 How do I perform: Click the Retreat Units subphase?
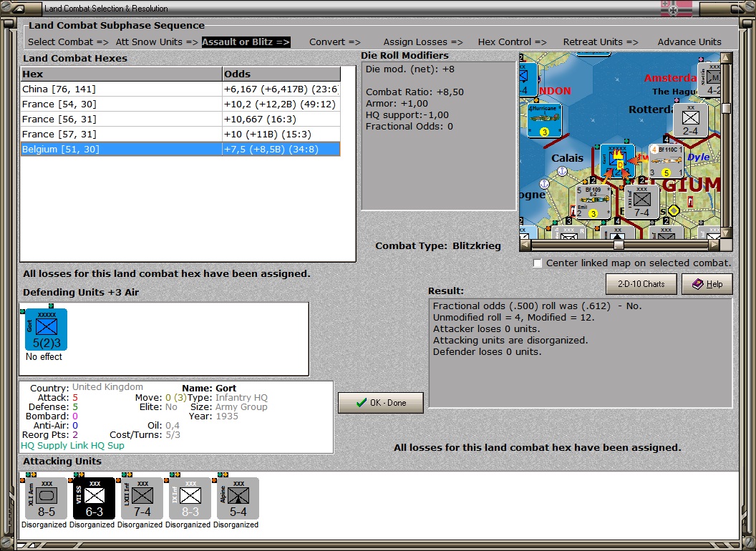pyautogui.click(x=600, y=42)
